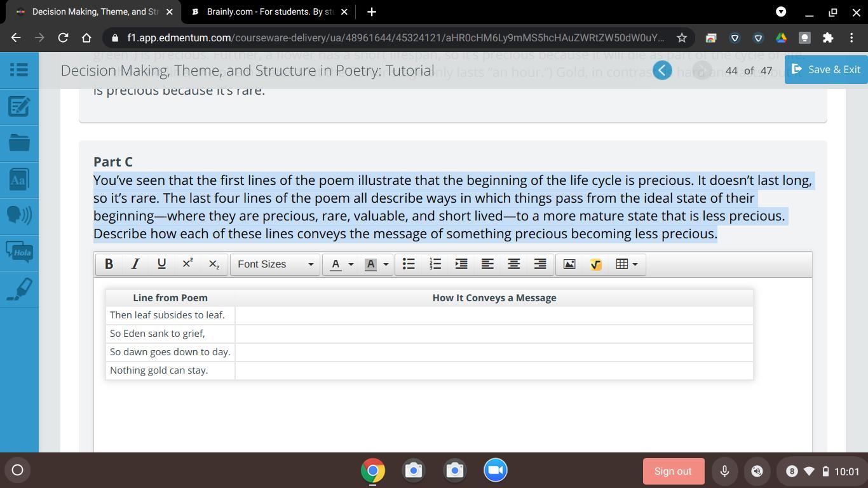
Task: Open the folder tool in sidebar
Action: pos(19,142)
